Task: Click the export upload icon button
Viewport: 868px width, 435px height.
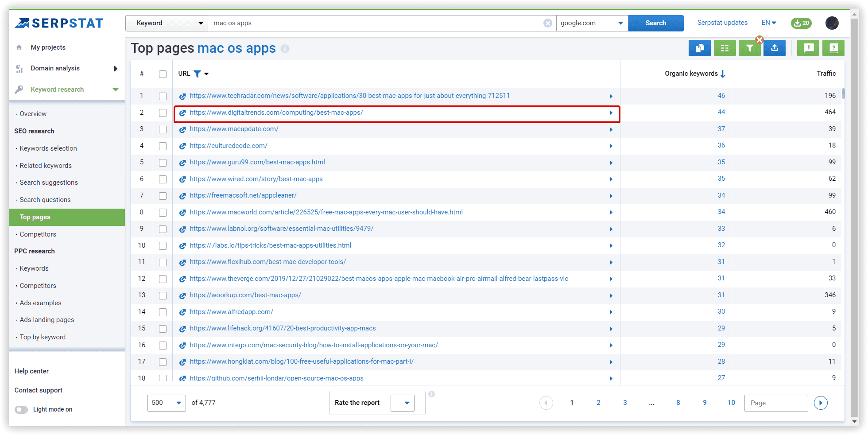Action: (x=775, y=48)
